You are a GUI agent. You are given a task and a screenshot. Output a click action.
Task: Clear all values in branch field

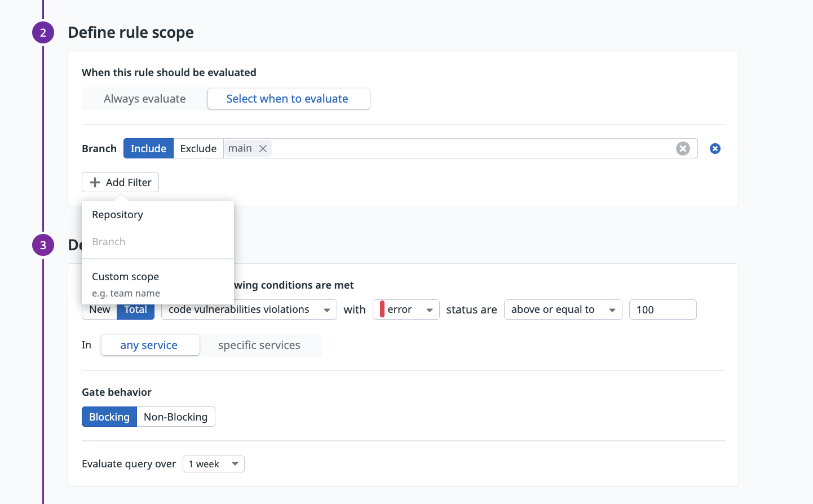pyautogui.click(x=683, y=149)
